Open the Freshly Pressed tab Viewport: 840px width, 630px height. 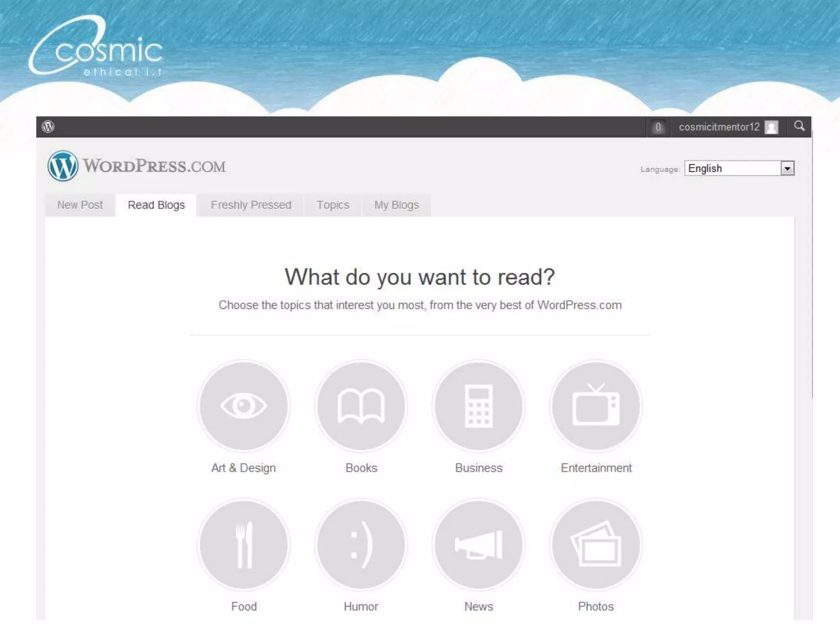[251, 205]
